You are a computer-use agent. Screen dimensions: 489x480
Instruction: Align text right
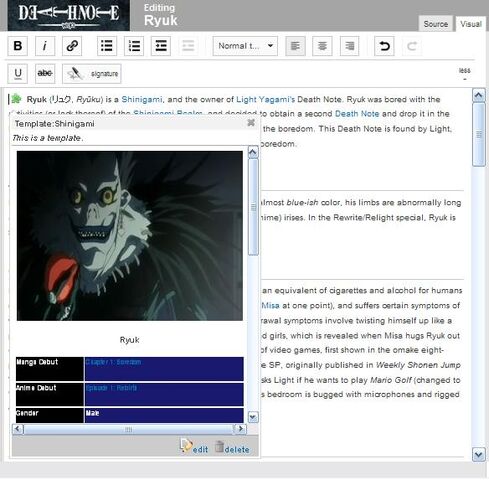350,46
